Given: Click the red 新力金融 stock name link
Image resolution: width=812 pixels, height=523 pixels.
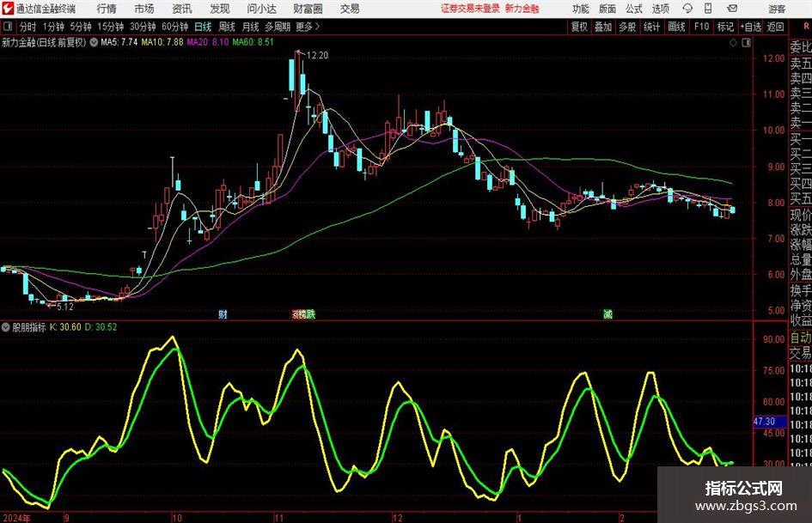Looking at the screenshot, I should click(522, 9).
